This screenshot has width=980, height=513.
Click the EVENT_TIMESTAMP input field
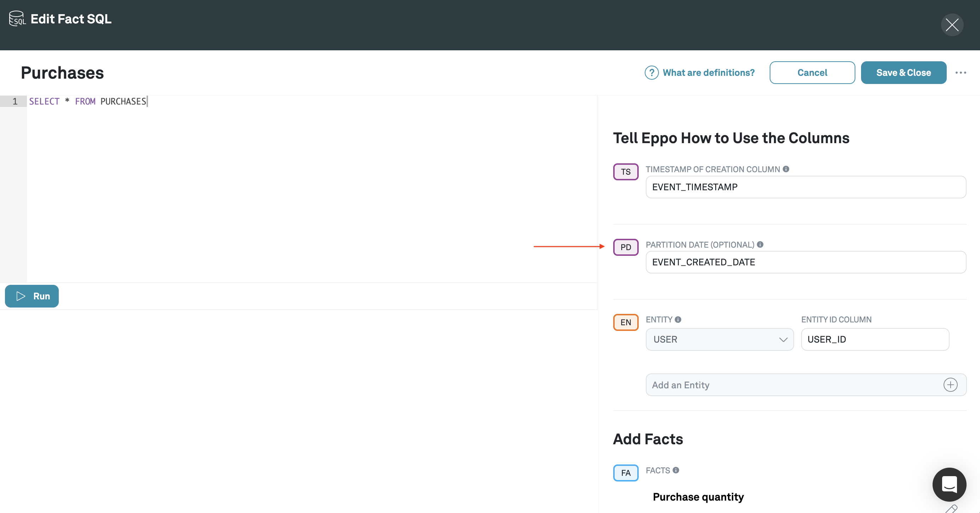(805, 187)
